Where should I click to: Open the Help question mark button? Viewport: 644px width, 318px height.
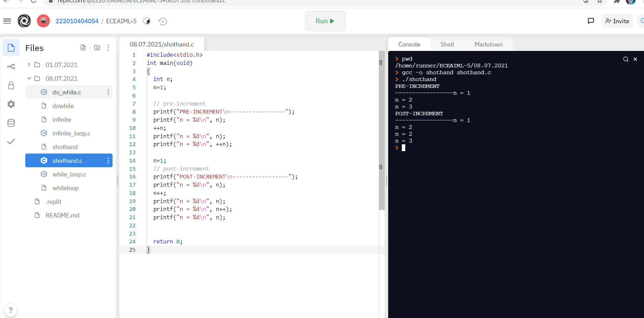coord(11,310)
